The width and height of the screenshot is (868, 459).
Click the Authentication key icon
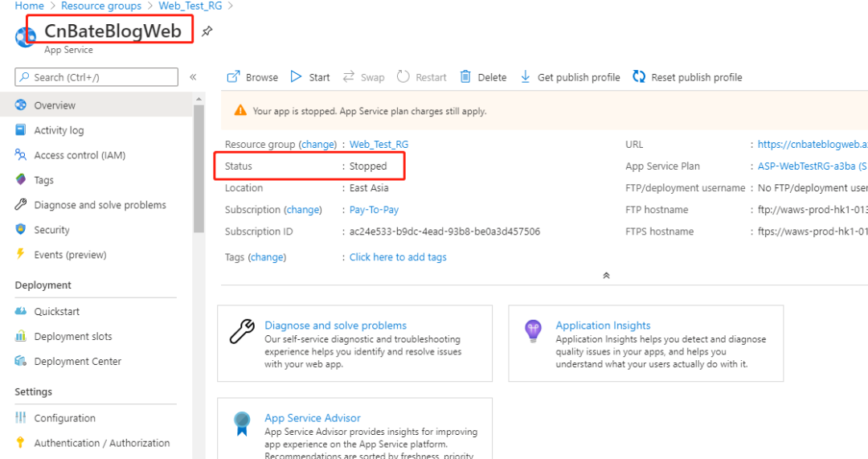pos(20,442)
